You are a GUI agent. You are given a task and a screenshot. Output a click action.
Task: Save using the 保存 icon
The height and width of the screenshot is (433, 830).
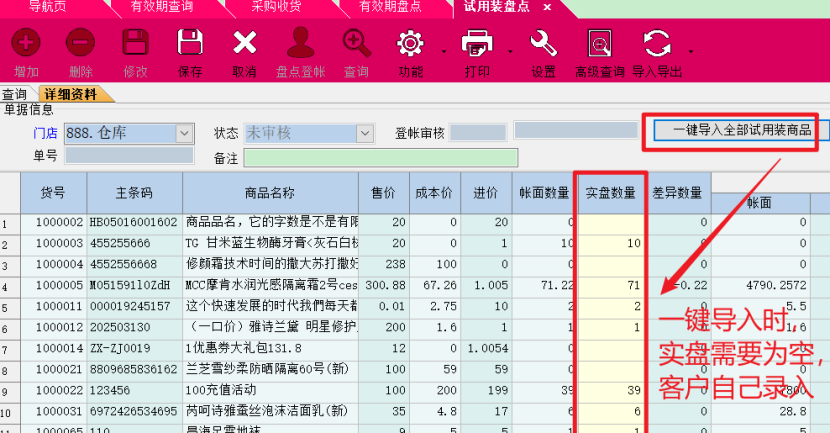click(190, 42)
